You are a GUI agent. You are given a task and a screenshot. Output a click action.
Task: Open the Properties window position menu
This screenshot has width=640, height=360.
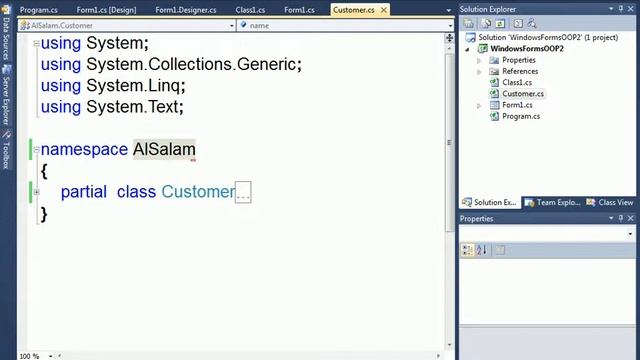(611, 218)
